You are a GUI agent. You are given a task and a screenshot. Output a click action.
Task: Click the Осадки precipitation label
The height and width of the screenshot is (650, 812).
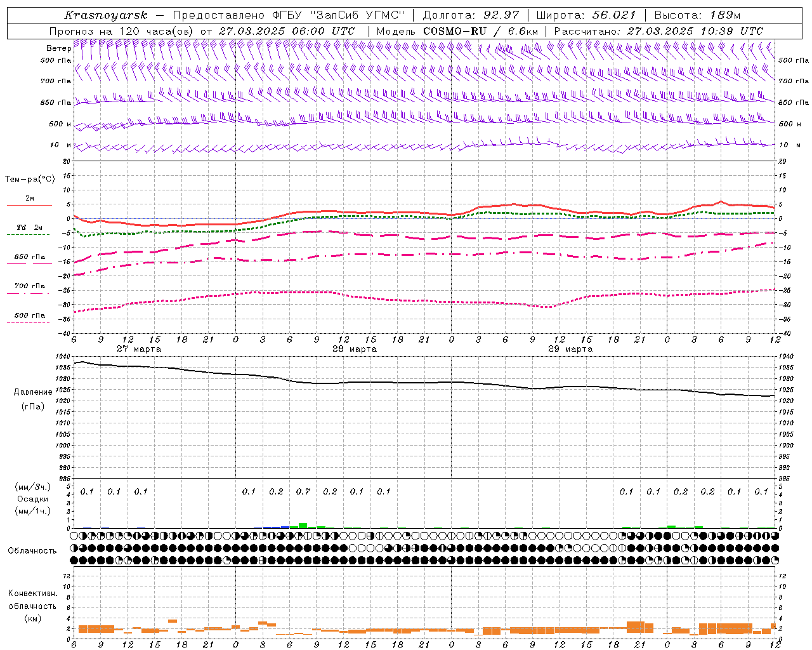(x=33, y=499)
